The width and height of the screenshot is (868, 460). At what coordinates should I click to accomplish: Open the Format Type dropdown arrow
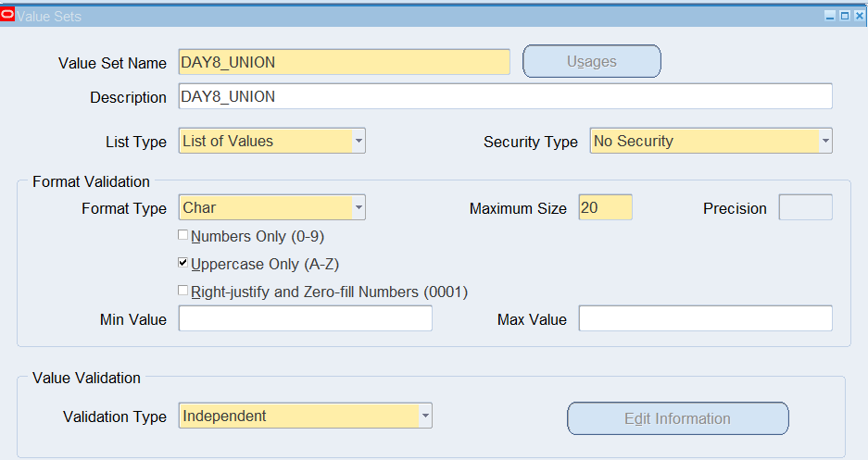point(359,207)
